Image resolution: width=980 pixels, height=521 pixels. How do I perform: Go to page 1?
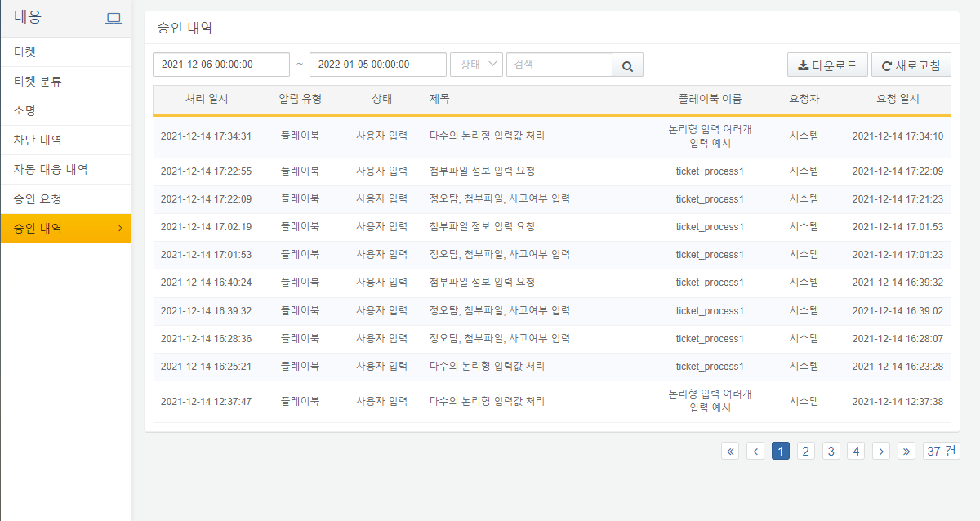(x=780, y=451)
